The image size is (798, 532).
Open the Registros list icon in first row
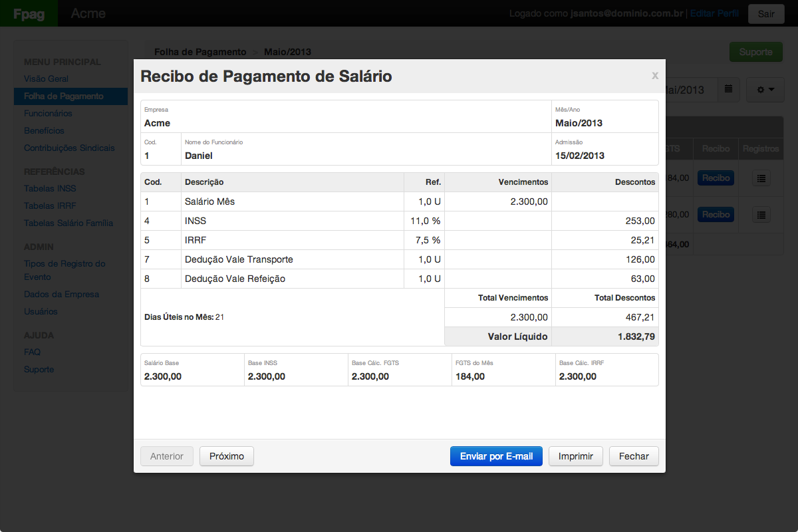(762, 178)
